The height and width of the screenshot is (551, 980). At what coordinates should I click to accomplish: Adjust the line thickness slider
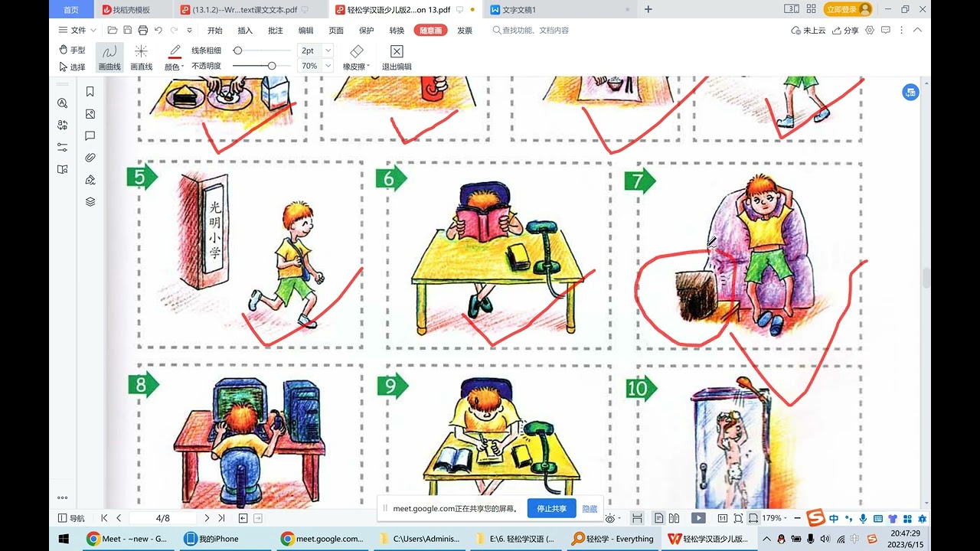pos(237,51)
